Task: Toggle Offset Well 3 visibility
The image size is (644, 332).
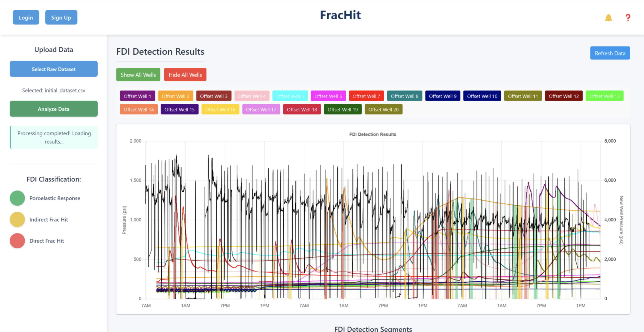Action: 214,96
